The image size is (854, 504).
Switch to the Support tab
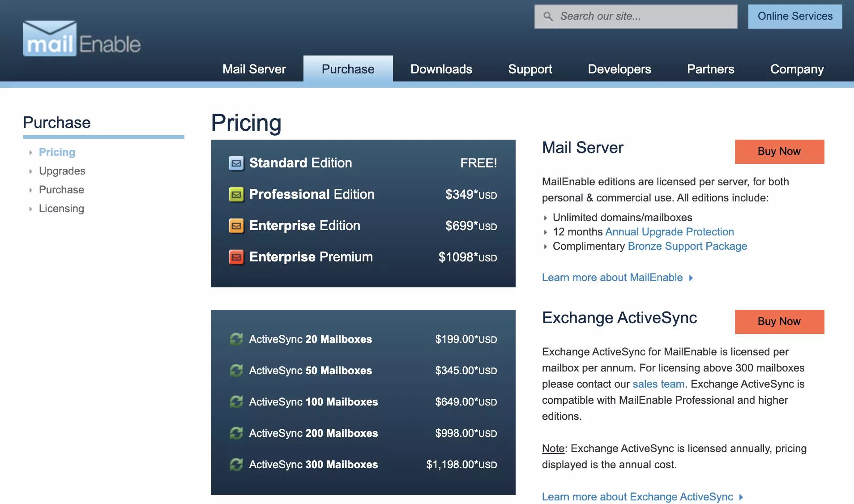coord(530,69)
